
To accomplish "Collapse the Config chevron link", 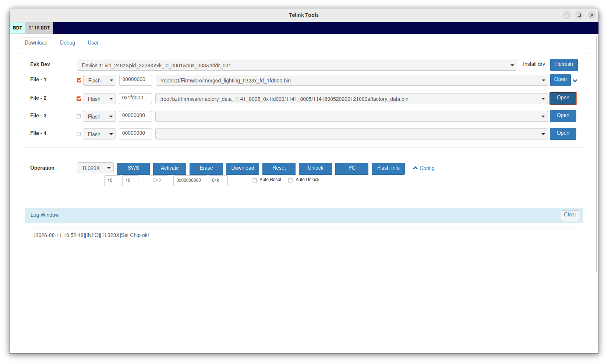I will (x=424, y=168).
